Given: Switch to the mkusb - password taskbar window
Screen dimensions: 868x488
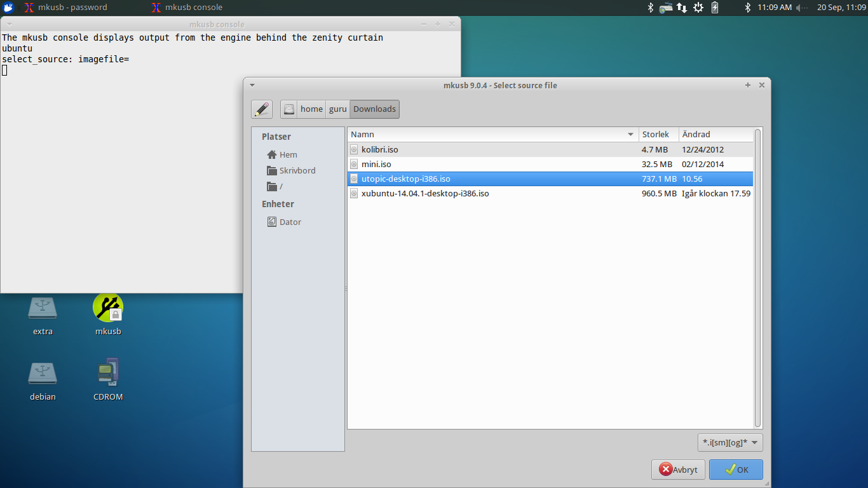Looking at the screenshot, I should (66, 8).
